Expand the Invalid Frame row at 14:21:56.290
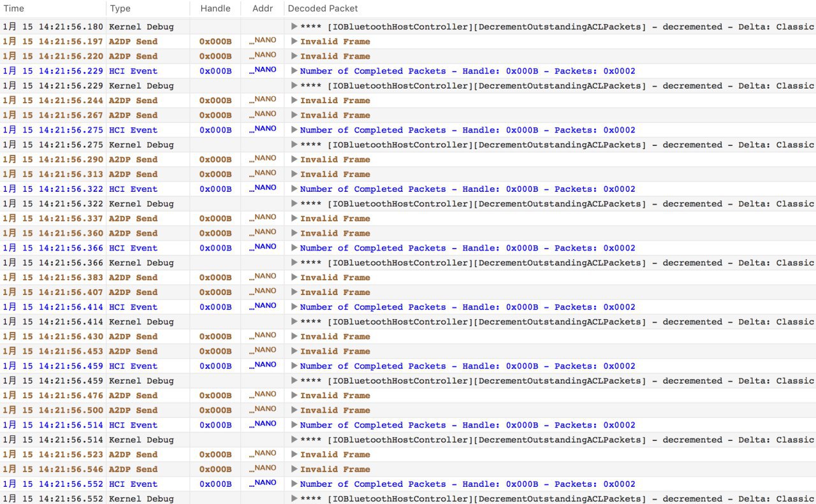Viewport: 816px width, 504px height. tap(294, 159)
